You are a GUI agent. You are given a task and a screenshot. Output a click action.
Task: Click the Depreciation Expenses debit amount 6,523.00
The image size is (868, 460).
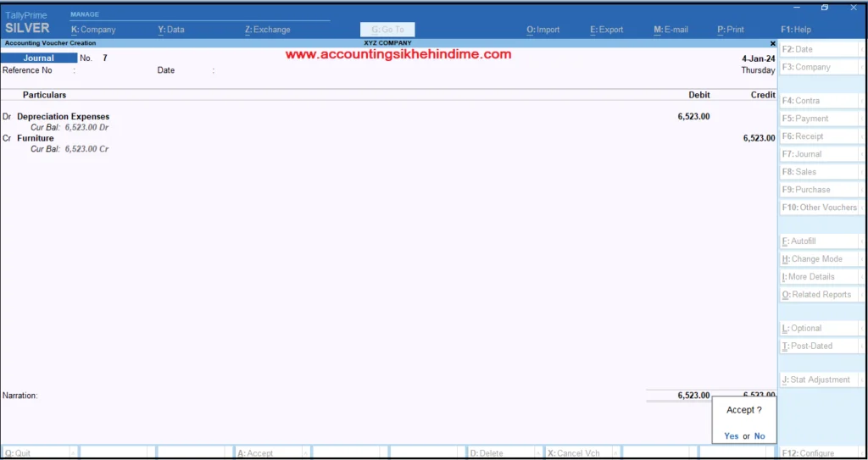pyautogui.click(x=693, y=117)
